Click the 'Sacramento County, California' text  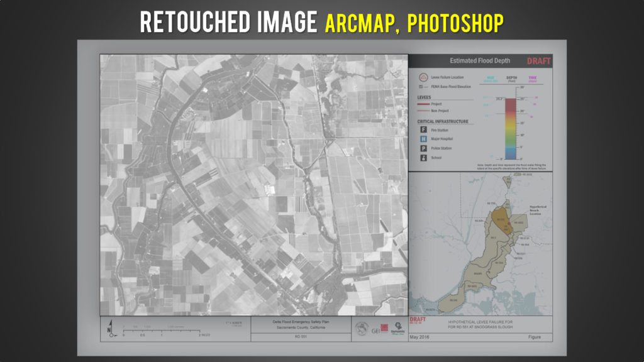tap(301, 327)
